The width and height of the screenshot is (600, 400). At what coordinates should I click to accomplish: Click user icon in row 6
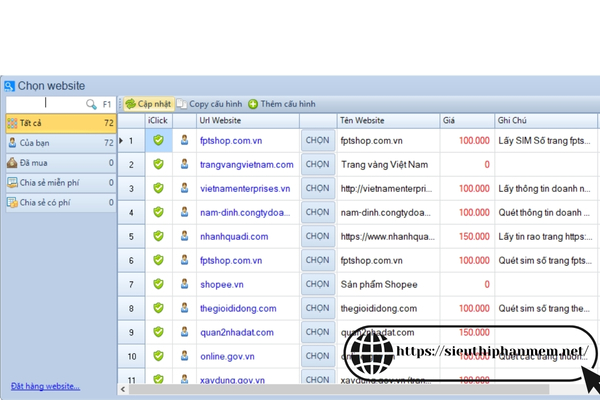click(184, 260)
